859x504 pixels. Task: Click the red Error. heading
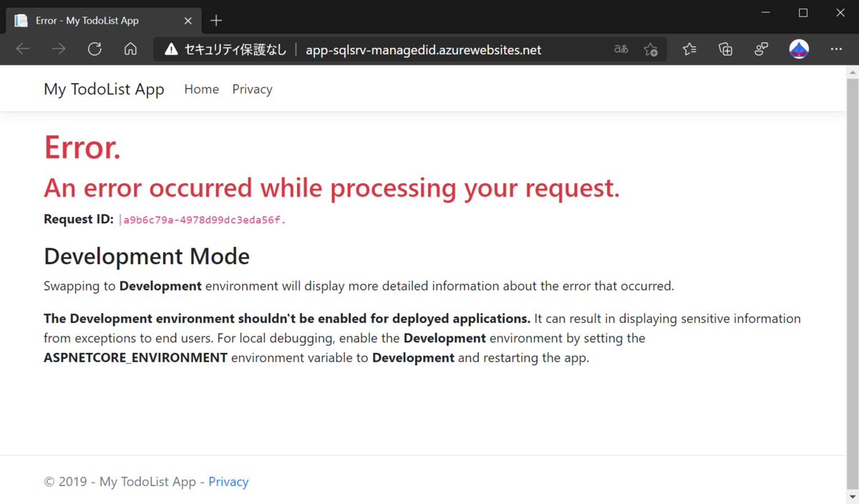82,147
